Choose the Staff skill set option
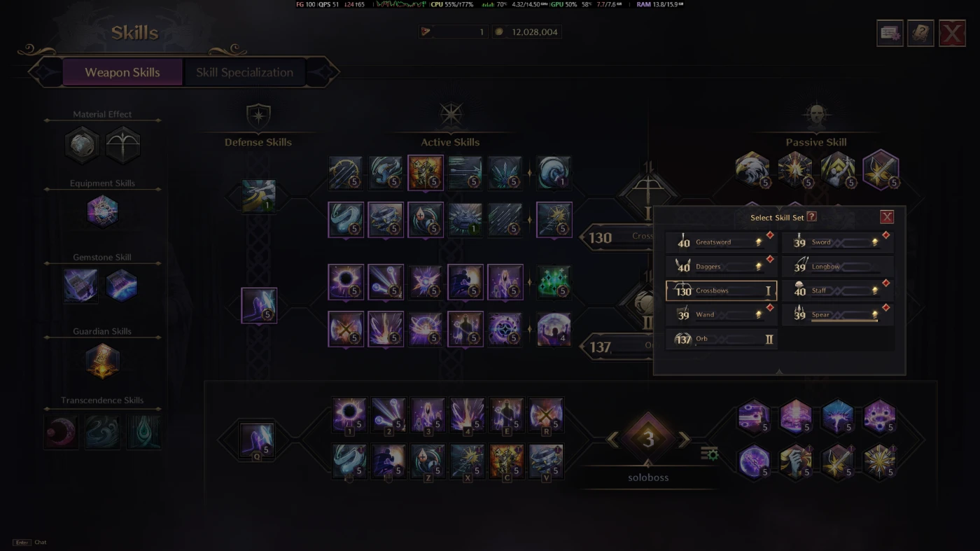This screenshot has height=551, width=980. coord(837,291)
